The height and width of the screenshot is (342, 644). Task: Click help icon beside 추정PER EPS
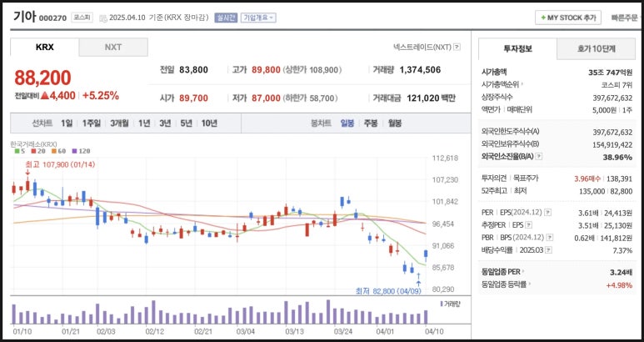click(x=528, y=225)
